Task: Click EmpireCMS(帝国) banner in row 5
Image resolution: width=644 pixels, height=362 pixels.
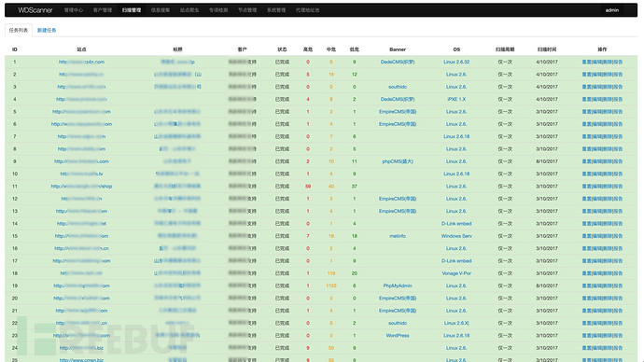Action: click(x=398, y=112)
